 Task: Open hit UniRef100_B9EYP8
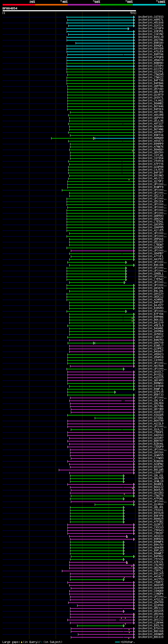[x=151, y=516]
